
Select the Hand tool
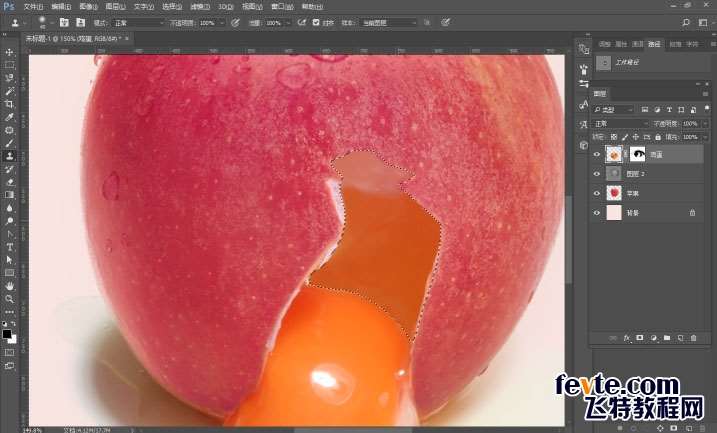[10, 285]
